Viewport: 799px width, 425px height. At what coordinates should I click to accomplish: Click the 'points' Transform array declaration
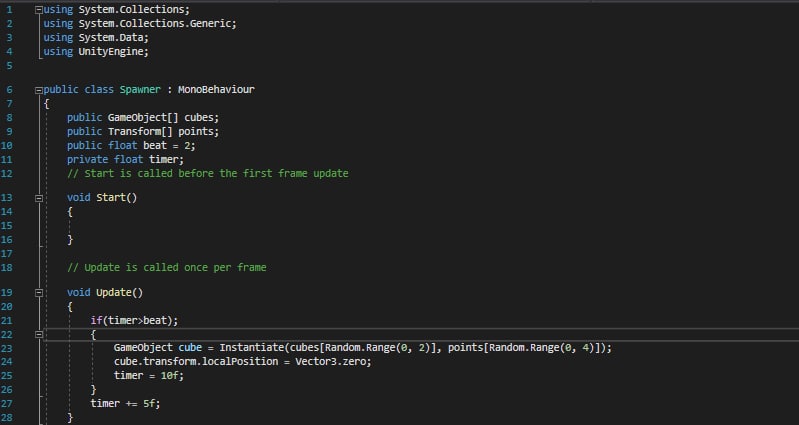click(143, 131)
